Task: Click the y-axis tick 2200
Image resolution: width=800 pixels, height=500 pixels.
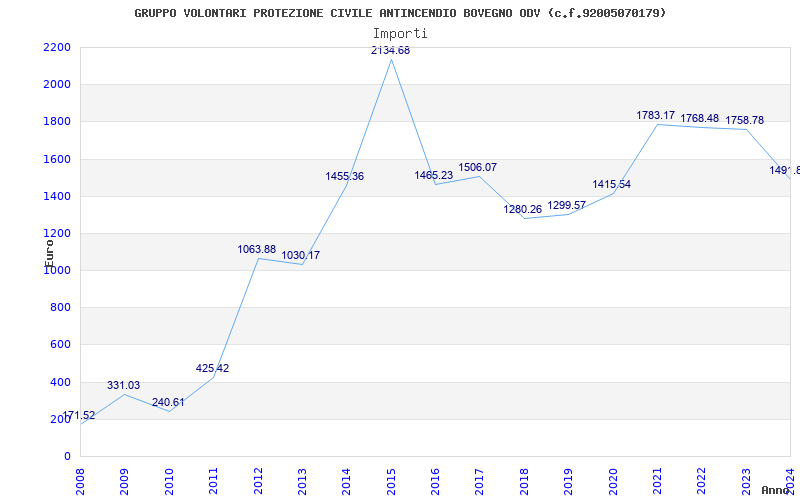Action: [x=57, y=47]
